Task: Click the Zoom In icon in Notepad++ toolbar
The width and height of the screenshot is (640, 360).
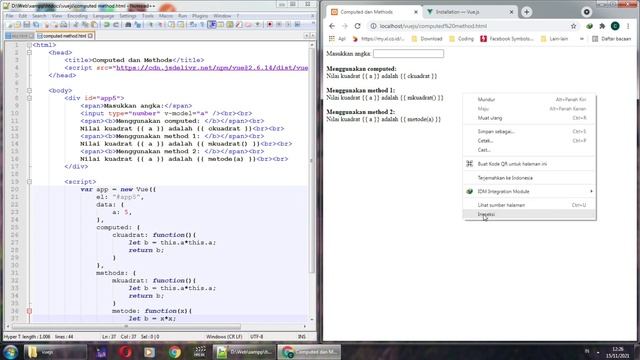Action: click(x=151, y=25)
